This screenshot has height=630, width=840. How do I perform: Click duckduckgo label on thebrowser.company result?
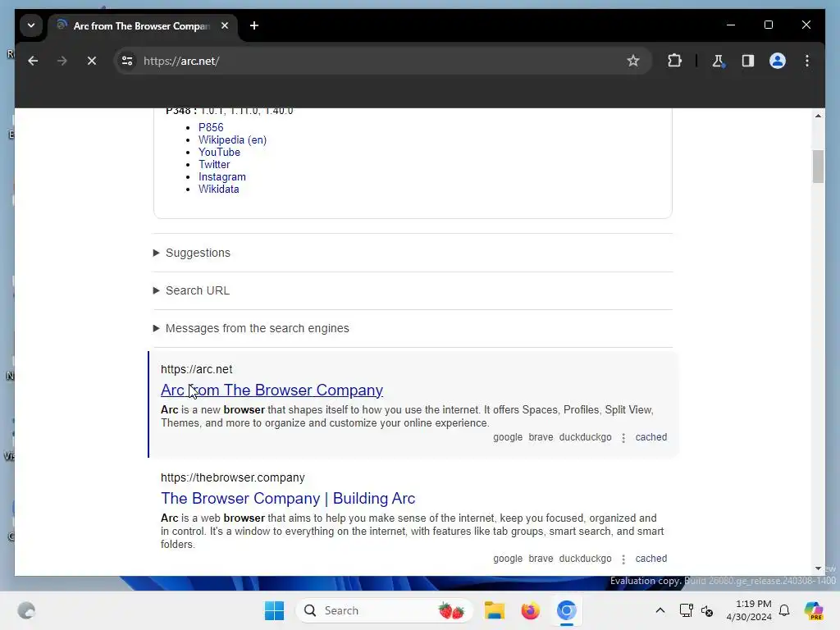(585, 559)
